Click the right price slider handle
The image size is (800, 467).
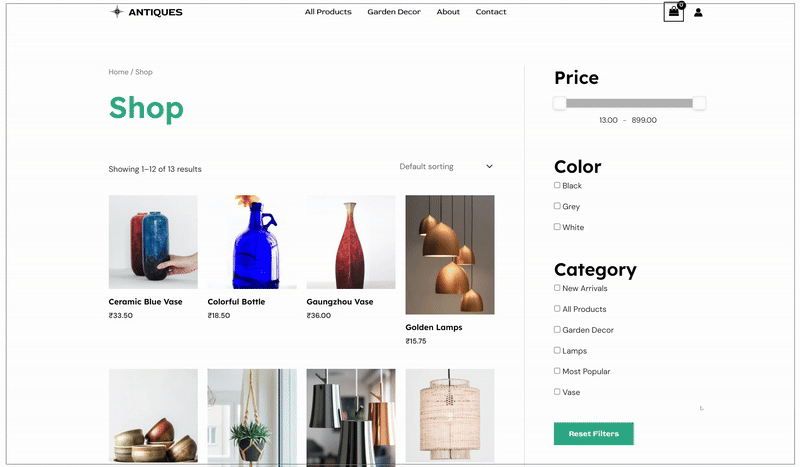(x=699, y=103)
